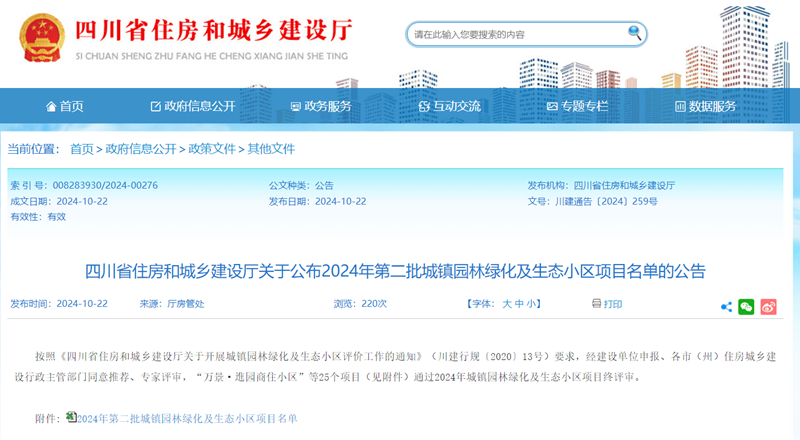The height and width of the screenshot is (440, 800).
Task: Click the printer icon
Action: [x=595, y=304]
